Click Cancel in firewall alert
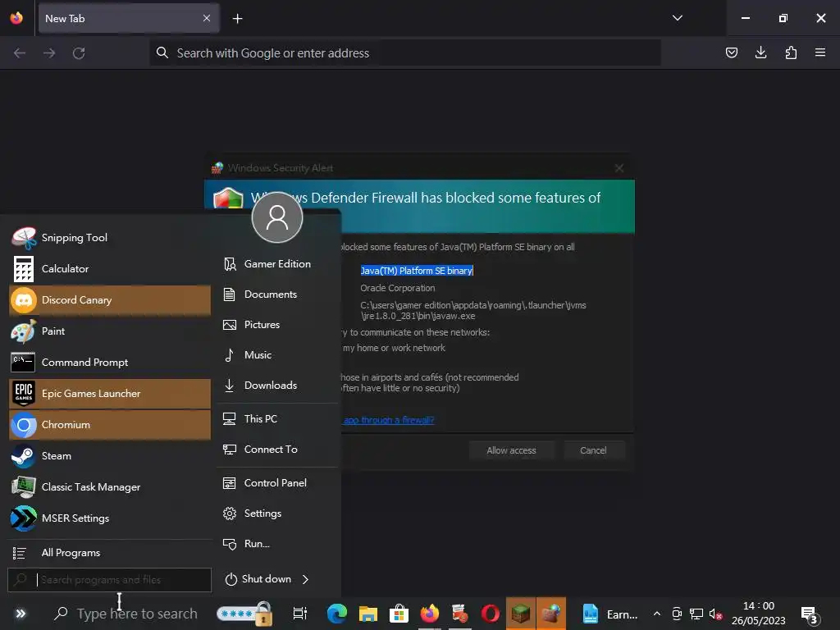The width and height of the screenshot is (840, 630). [x=593, y=450]
